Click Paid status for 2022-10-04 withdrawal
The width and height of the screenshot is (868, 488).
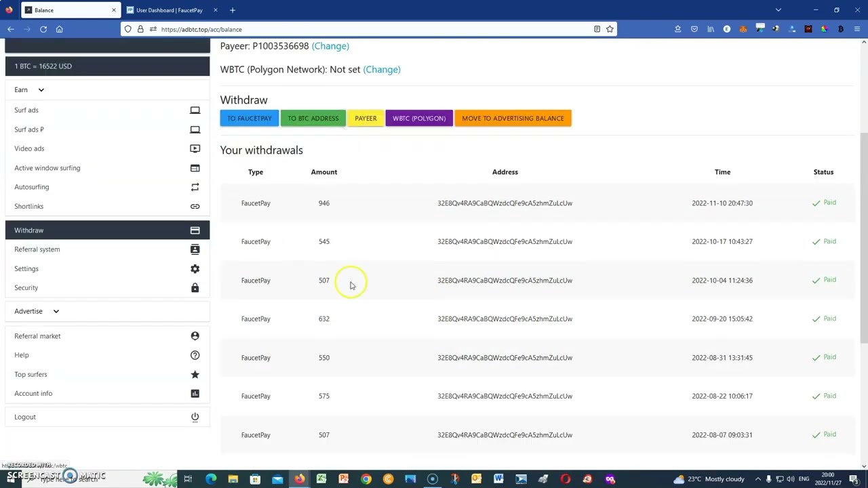(824, 280)
